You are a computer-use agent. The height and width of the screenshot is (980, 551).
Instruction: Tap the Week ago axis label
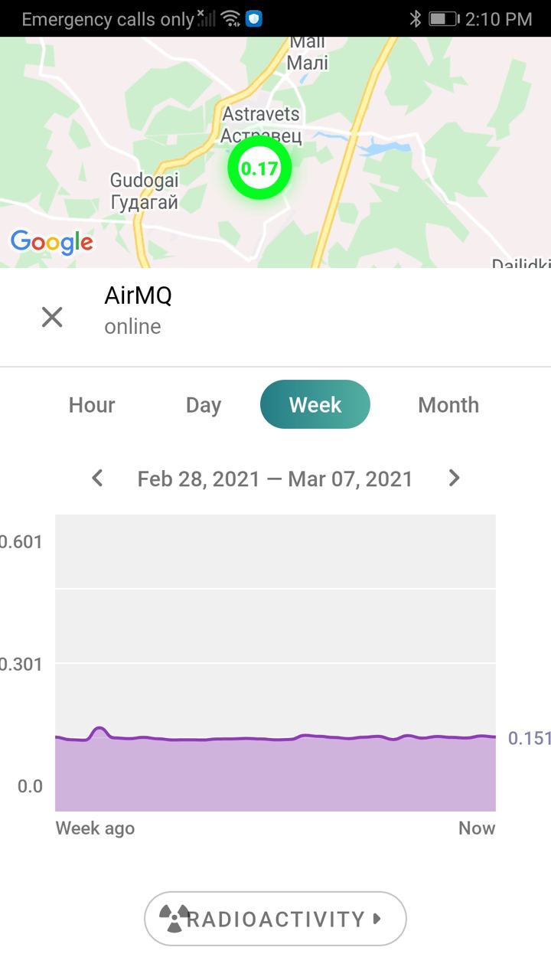pyautogui.click(x=95, y=828)
